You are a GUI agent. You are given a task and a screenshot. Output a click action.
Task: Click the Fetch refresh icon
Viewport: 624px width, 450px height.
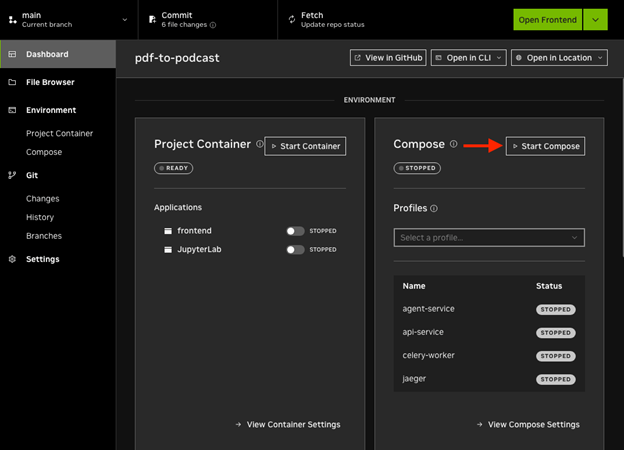coord(292,19)
